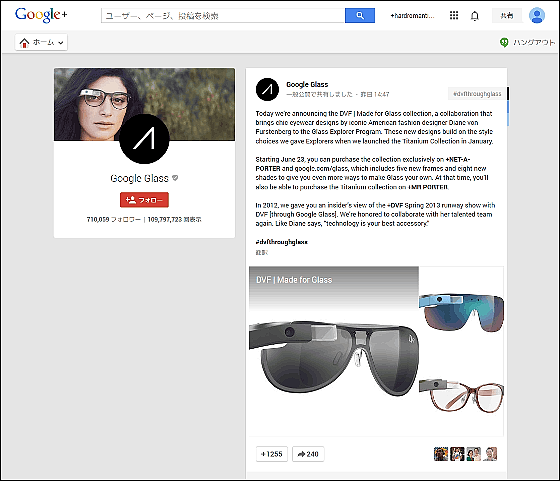Open the +hardromanc... profile link
This screenshot has width=560, height=481.
click(x=412, y=16)
